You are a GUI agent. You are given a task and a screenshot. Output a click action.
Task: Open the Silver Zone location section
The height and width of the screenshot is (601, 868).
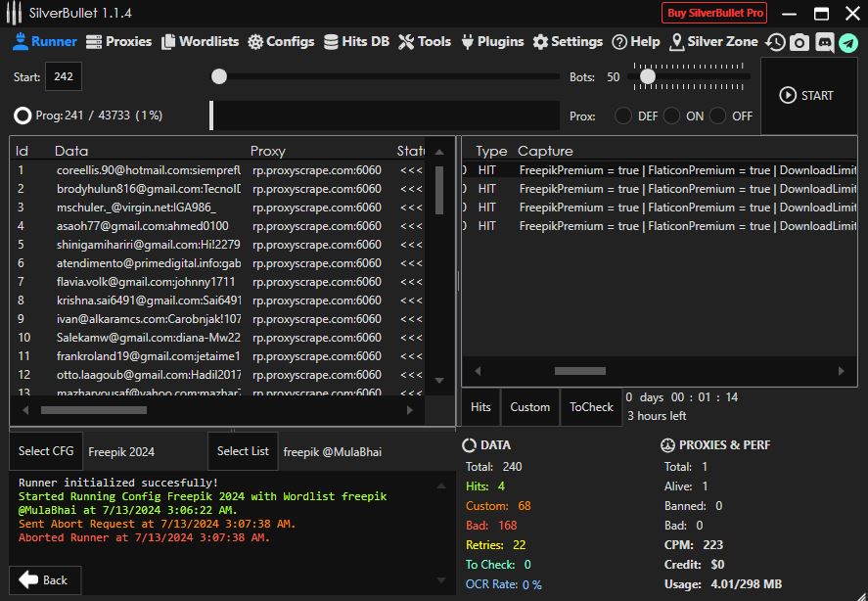(713, 41)
